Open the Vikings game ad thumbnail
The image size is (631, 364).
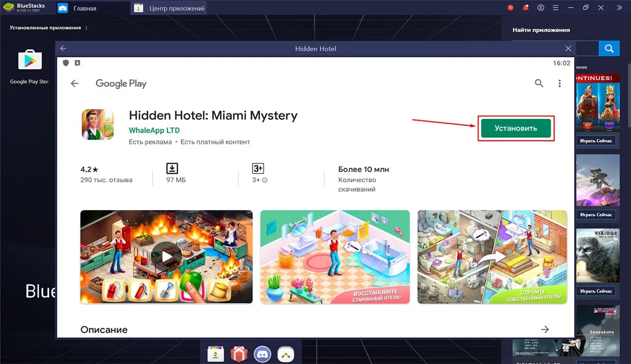coord(597,256)
